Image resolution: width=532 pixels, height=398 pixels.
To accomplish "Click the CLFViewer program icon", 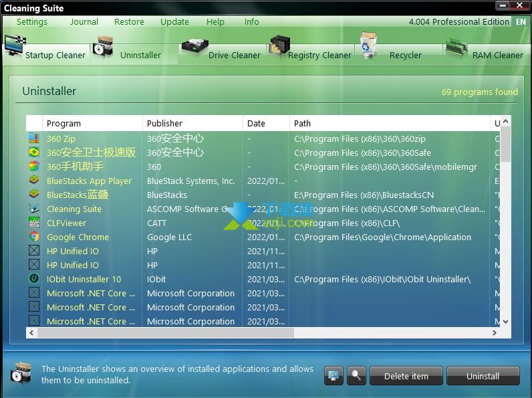I will pyautogui.click(x=34, y=223).
